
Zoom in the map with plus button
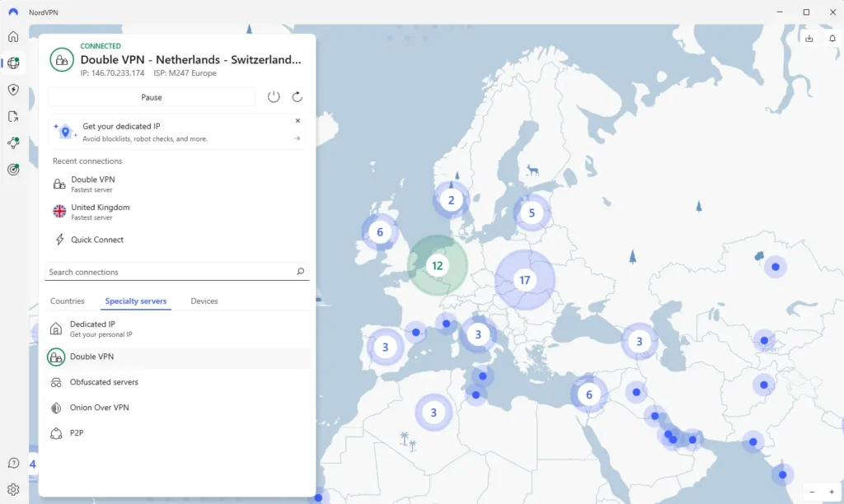[x=831, y=492]
